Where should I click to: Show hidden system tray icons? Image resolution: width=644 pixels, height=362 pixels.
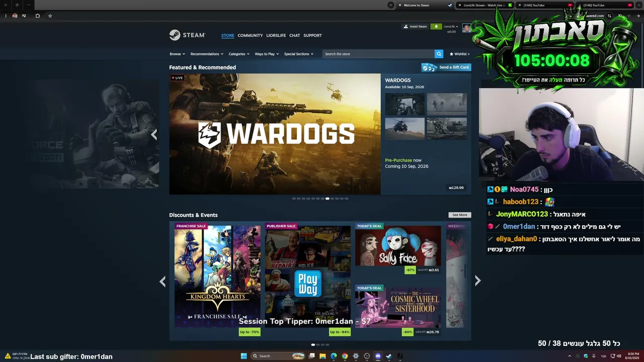pyautogui.click(x=570, y=356)
